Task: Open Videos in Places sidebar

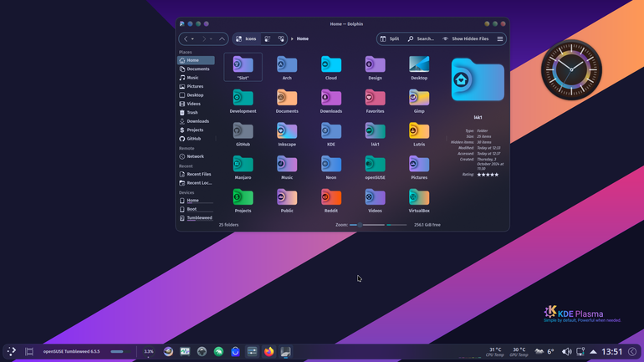Action: tap(196, 104)
